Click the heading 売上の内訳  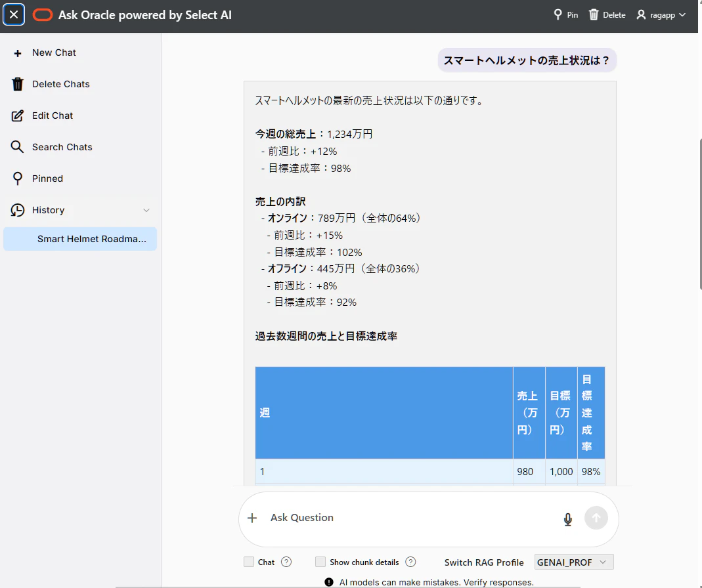tap(280, 202)
